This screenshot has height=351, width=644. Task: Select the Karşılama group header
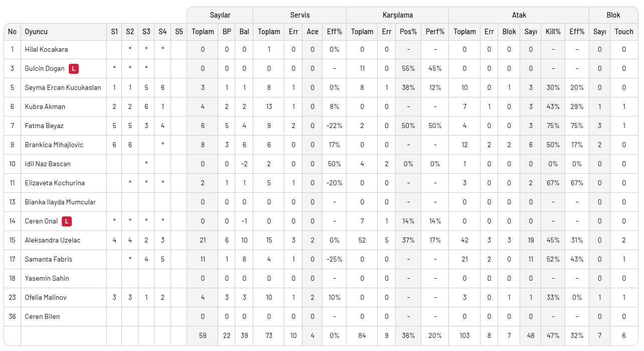(x=397, y=16)
